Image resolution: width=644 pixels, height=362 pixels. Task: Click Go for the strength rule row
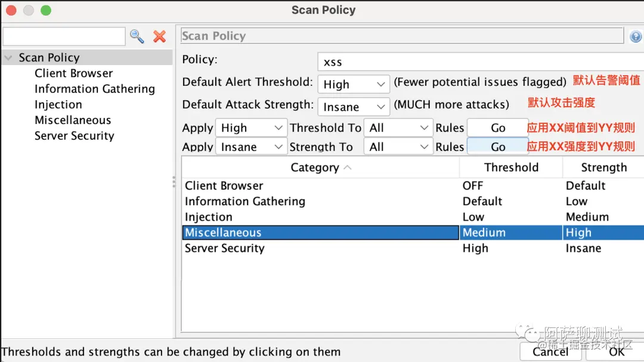(x=498, y=147)
